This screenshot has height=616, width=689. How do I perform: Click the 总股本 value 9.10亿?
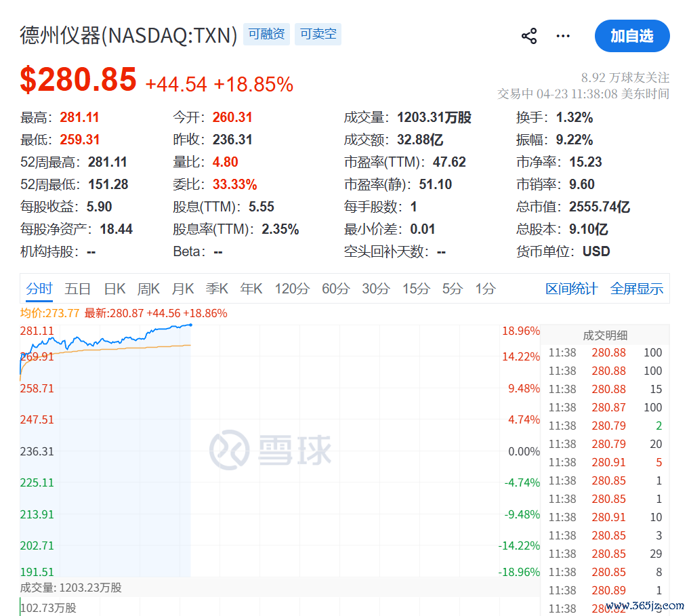[x=589, y=229]
